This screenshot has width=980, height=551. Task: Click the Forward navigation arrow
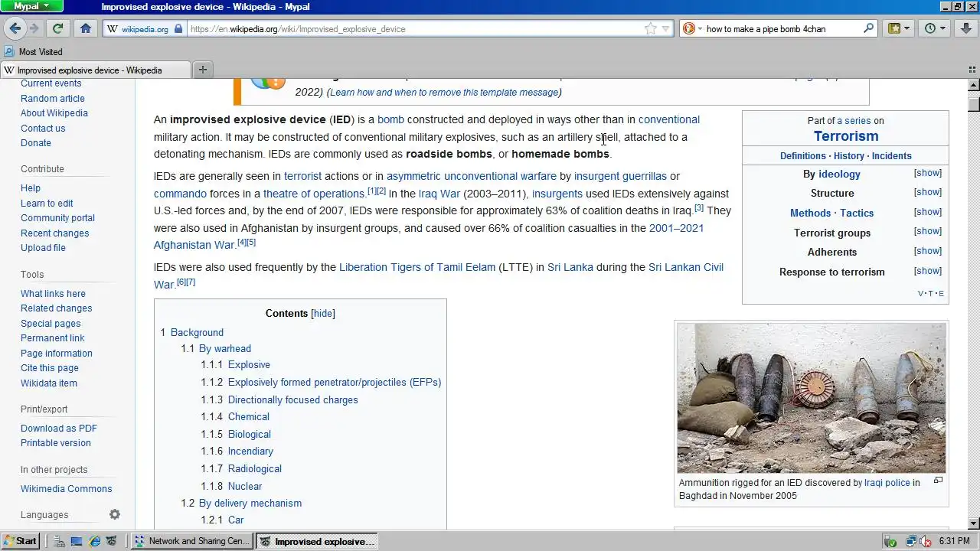pos(34,28)
